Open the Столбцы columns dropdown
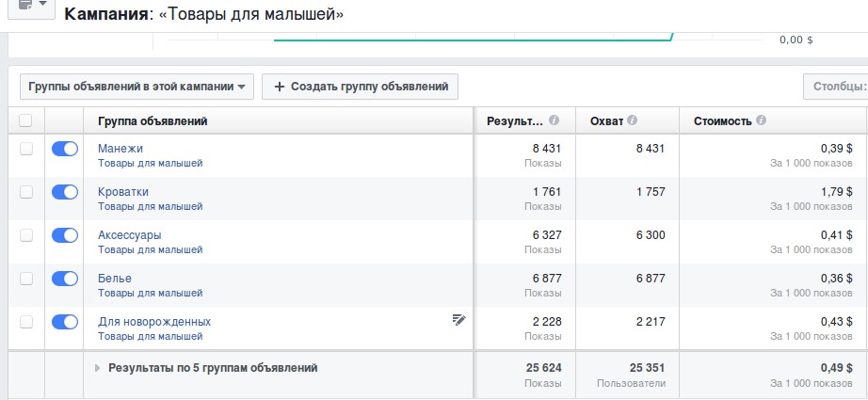The image size is (868, 400). click(x=835, y=87)
